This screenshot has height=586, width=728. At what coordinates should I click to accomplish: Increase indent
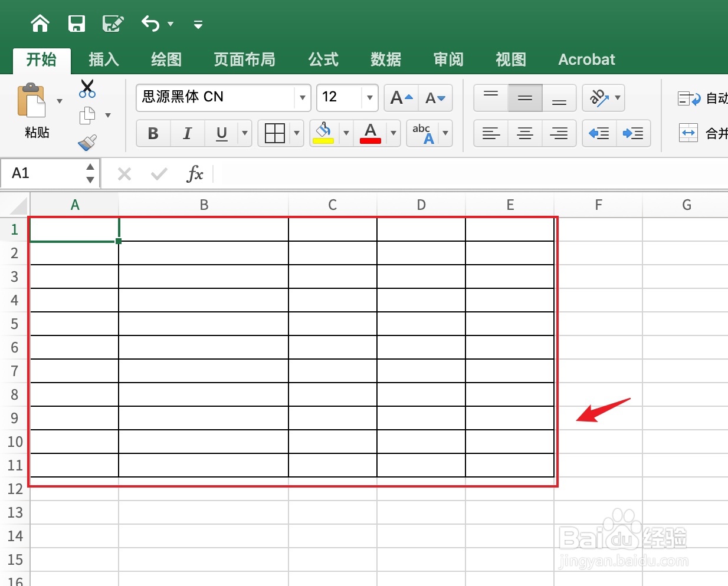coord(634,133)
